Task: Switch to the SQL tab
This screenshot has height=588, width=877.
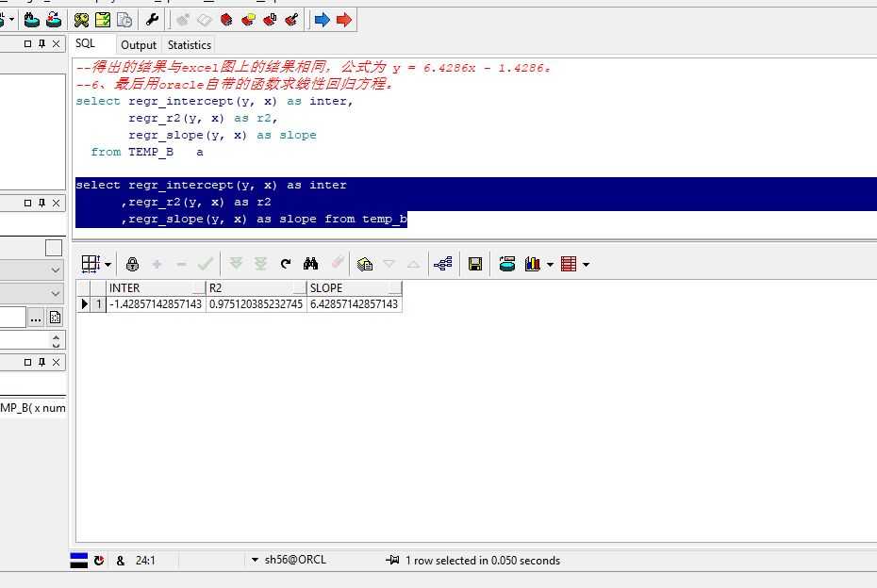Action: click(x=85, y=43)
